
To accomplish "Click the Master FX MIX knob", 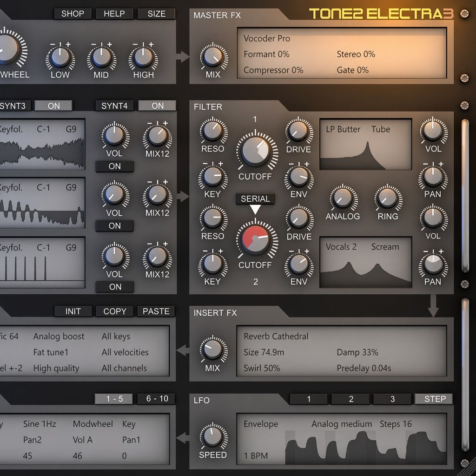I will (213, 57).
